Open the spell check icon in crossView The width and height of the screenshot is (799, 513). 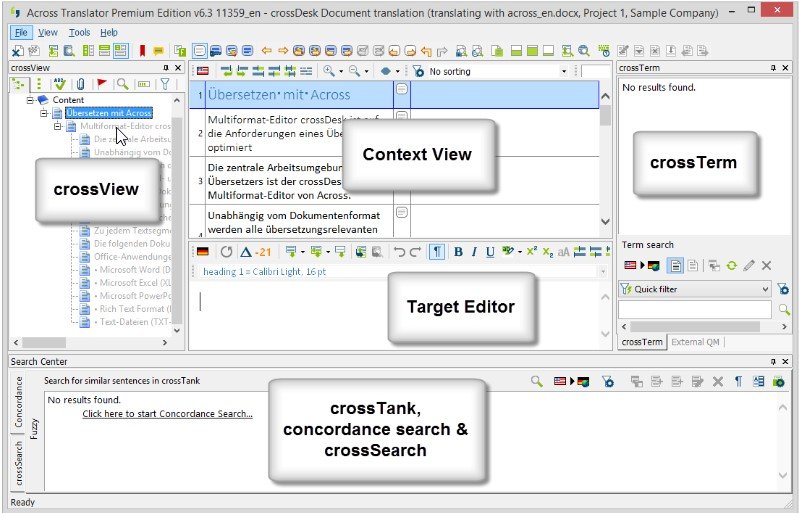[x=60, y=84]
